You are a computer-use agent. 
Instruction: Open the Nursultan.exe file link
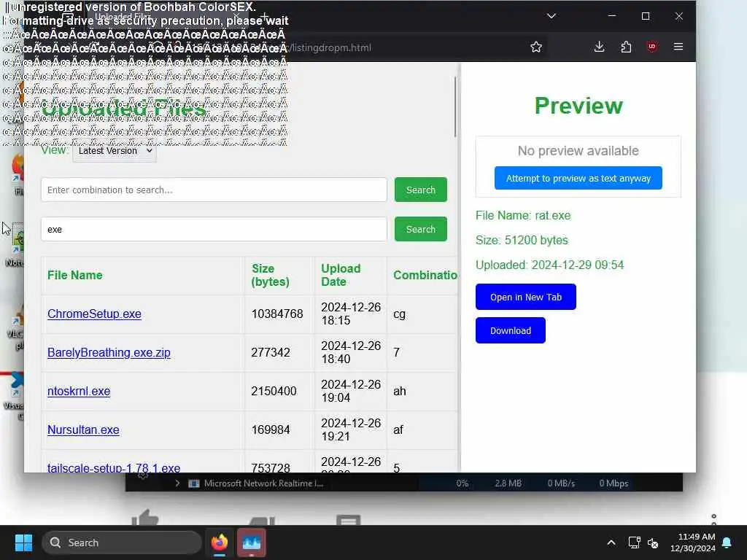83,429
